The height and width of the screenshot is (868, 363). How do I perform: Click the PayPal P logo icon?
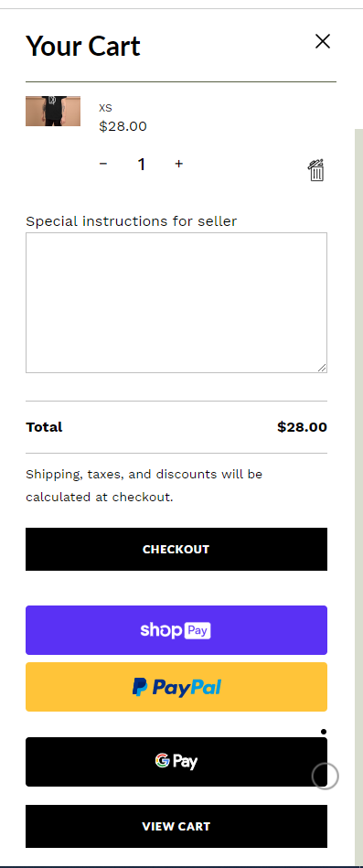[x=140, y=688]
